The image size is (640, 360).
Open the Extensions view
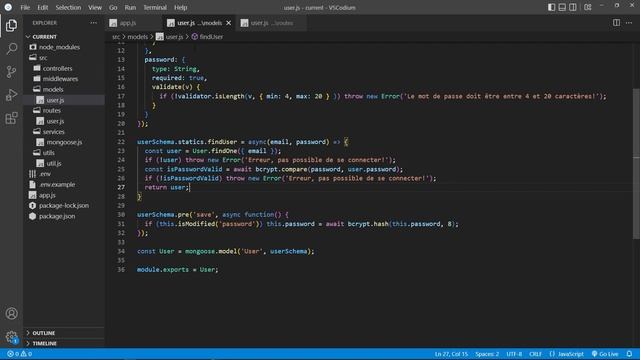pyautogui.click(x=11, y=118)
